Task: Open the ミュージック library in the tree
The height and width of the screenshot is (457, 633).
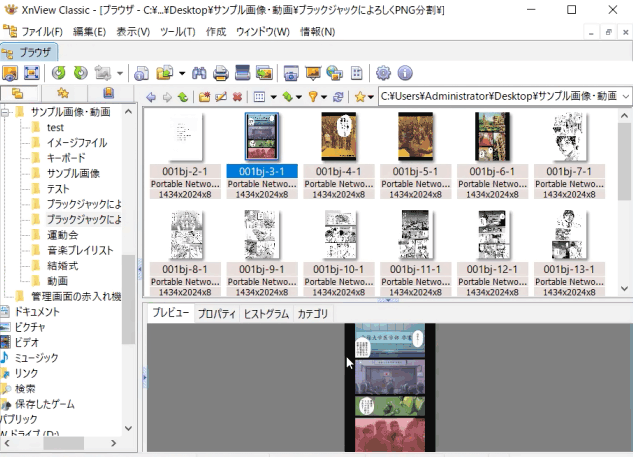Action: coord(36,358)
